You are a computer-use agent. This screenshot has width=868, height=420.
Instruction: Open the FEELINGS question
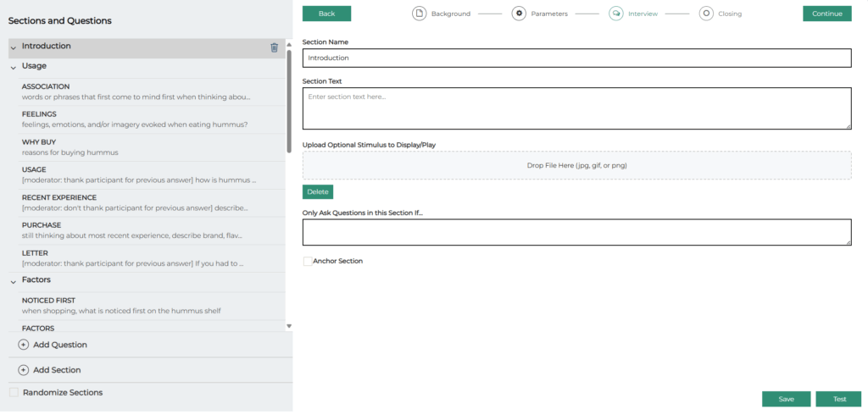[153, 119]
